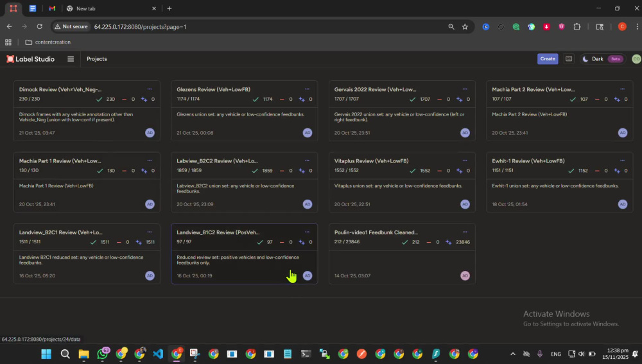
Task: Open WhatsApp from the taskbar
Action: click(x=102, y=353)
